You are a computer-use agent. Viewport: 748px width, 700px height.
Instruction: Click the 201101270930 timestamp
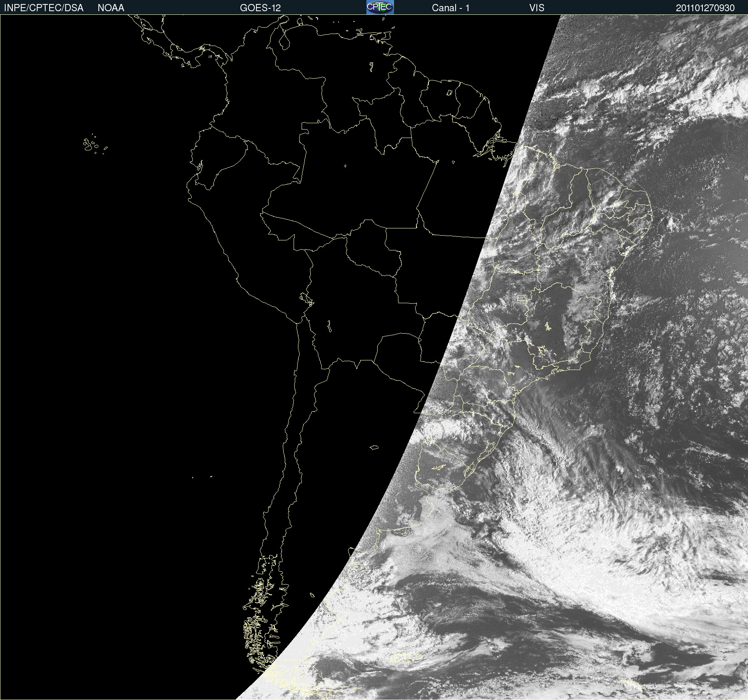click(705, 8)
